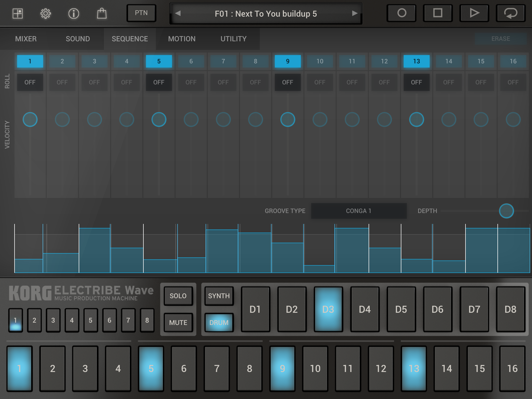Image resolution: width=532 pixels, height=399 pixels.
Task: Open the layout grid icon
Action: tap(18, 13)
